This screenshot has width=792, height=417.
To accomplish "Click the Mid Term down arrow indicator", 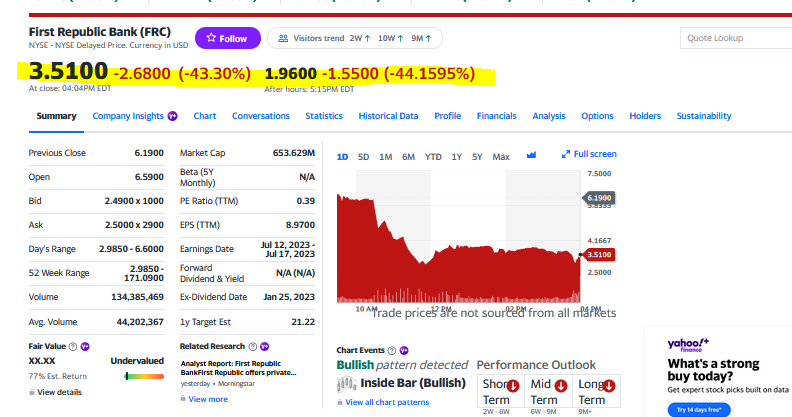I will coord(561,386).
